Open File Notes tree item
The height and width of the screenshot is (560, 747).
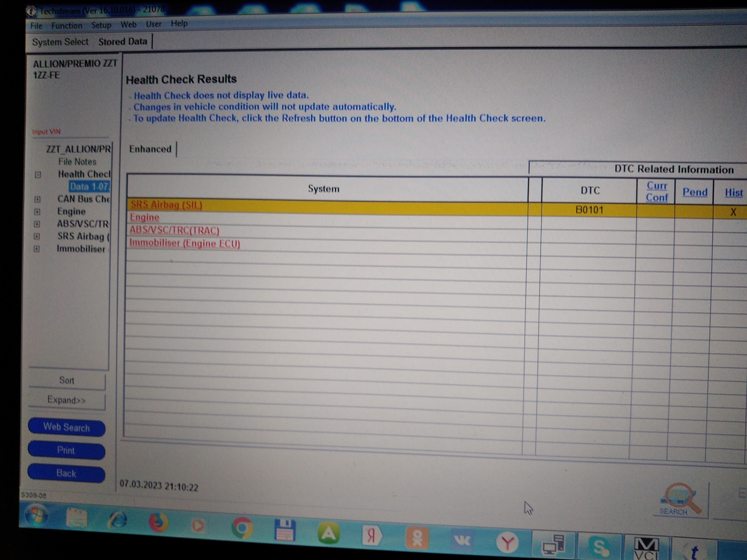(77, 162)
